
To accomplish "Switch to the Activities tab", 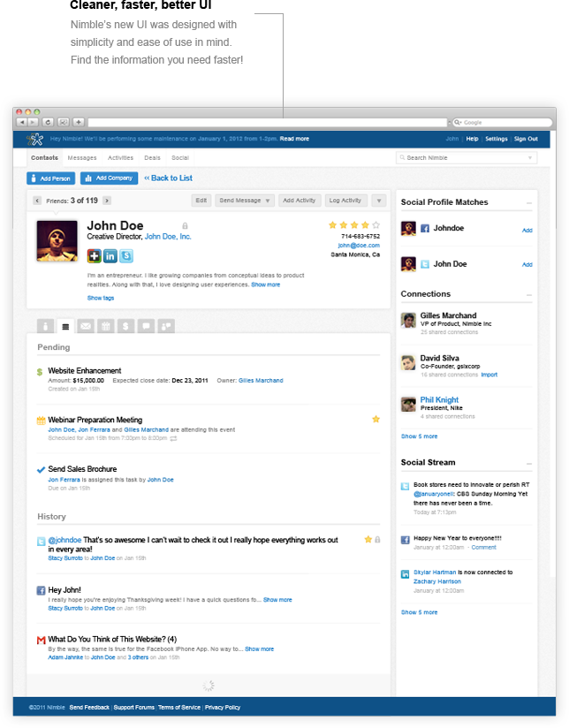I will click(x=120, y=158).
